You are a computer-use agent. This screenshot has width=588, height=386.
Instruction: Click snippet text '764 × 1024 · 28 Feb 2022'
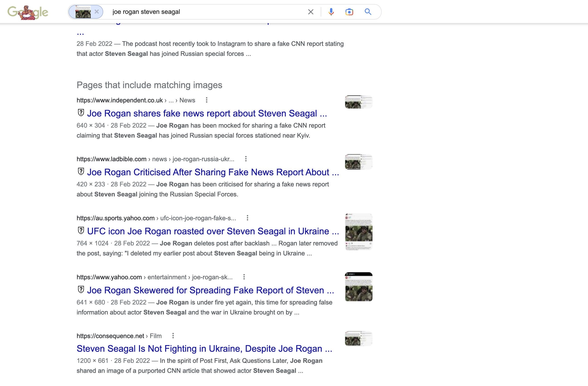(x=113, y=243)
